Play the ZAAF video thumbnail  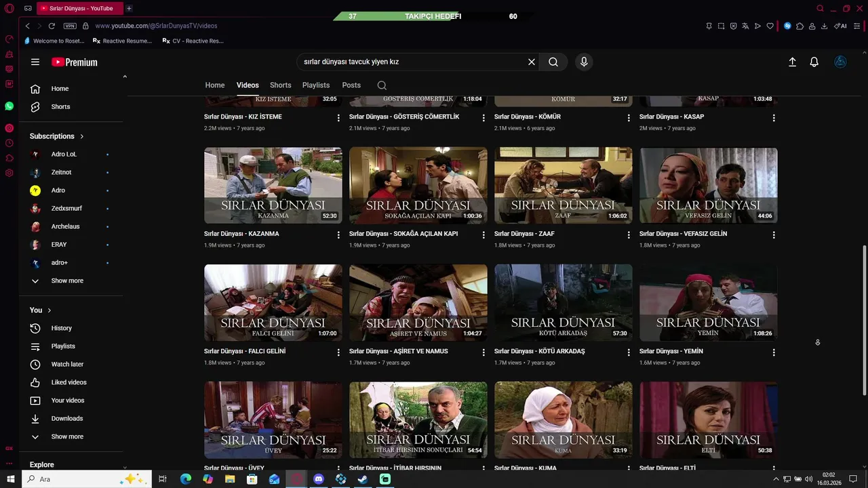click(564, 186)
